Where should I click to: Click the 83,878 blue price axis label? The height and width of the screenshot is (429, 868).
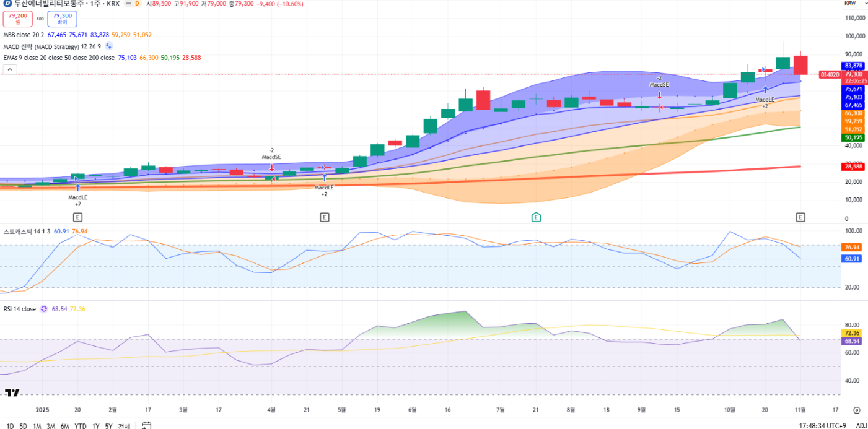853,66
